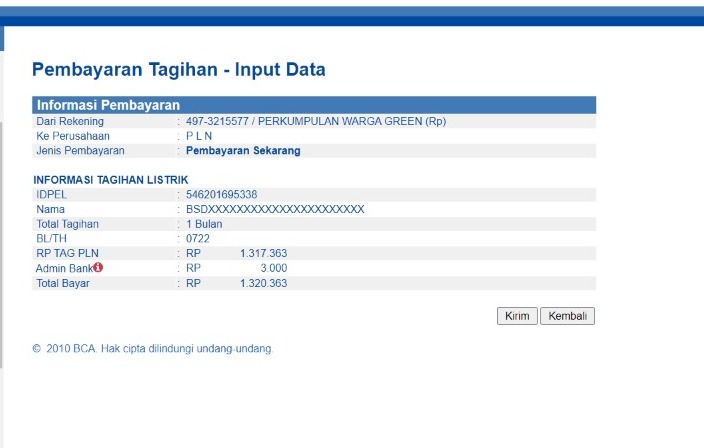Click the RP TAG PLN amount 1.317.363
Viewport: 704px width, 448px height.
click(x=263, y=254)
